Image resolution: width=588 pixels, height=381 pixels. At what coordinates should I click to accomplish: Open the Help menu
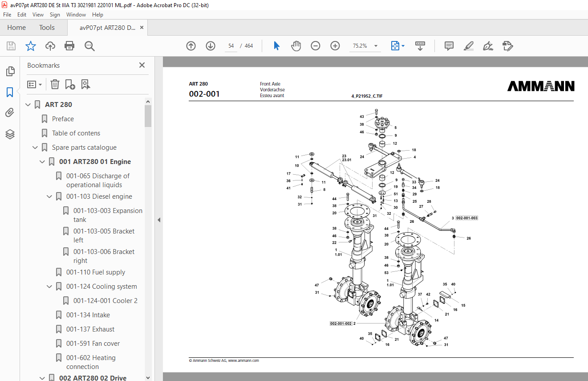pos(97,15)
